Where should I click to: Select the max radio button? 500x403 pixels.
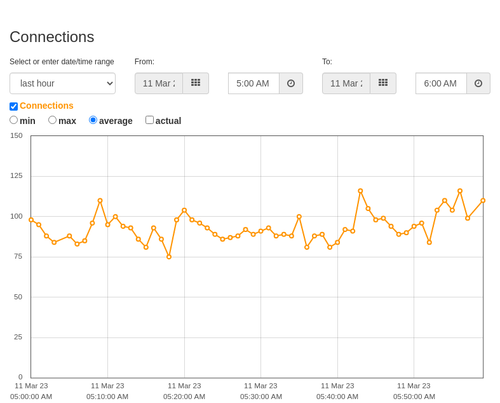coord(52,120)
